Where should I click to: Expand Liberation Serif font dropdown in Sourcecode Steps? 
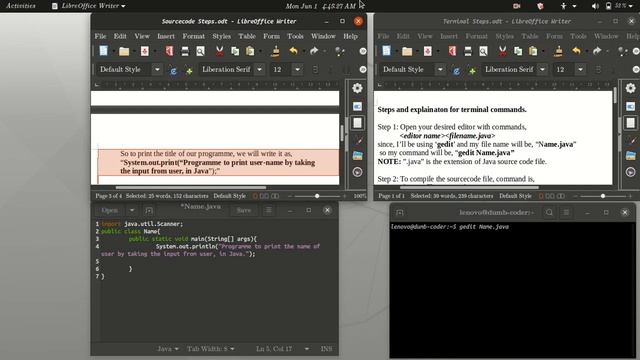(x=259, y=70)
